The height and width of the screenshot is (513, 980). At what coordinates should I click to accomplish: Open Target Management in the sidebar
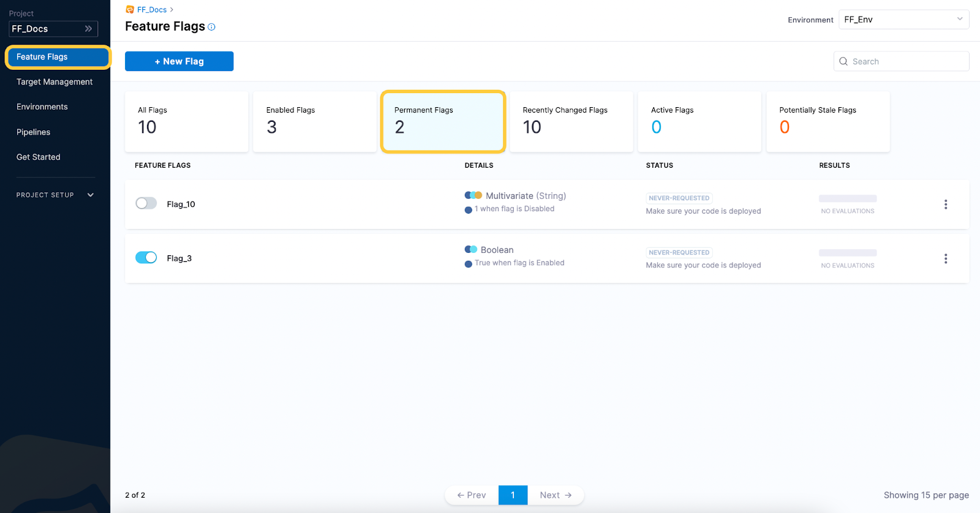point(55,82)
